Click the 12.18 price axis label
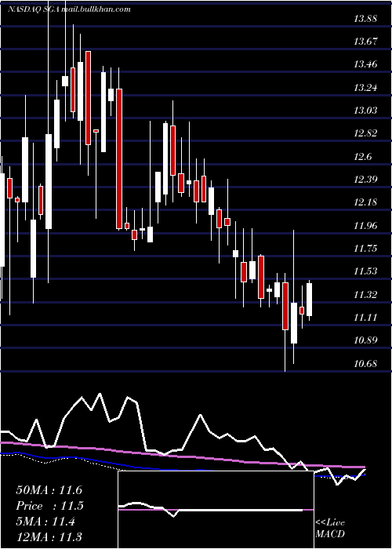The image size is (392, 549). click(x=365, y=202)
